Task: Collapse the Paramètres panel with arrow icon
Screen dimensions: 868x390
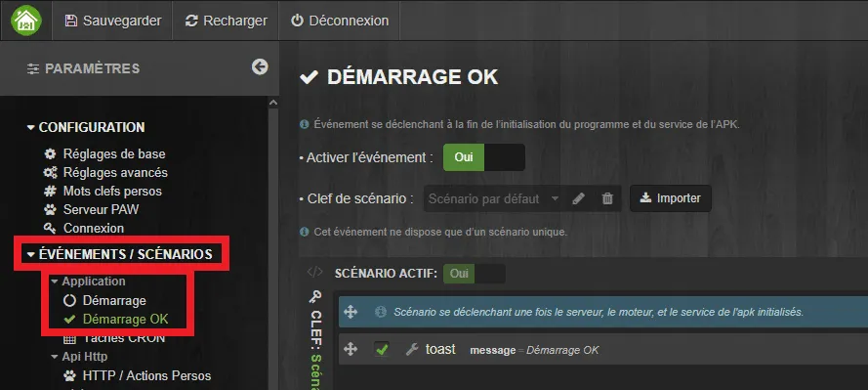Action: (260, 67)
